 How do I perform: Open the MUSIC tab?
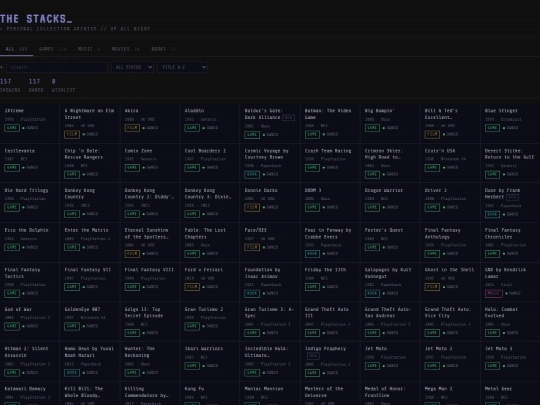pos(89,49)
